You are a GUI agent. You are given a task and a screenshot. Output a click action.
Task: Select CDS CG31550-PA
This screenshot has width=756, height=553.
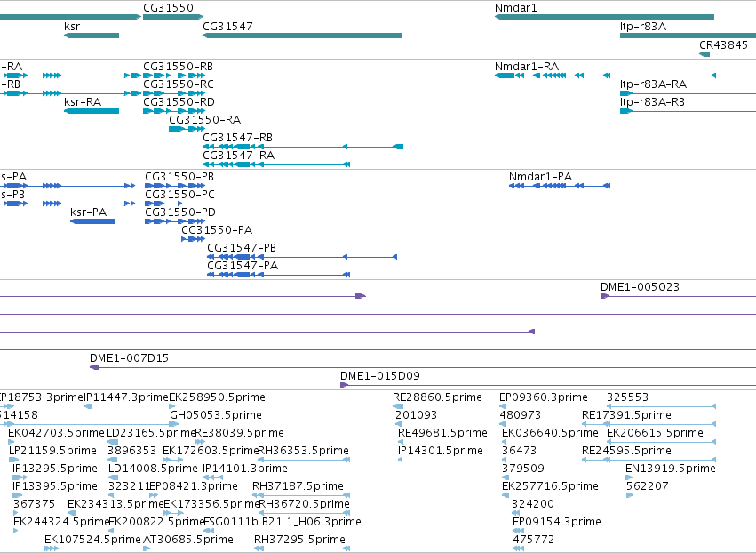(194, 239)
